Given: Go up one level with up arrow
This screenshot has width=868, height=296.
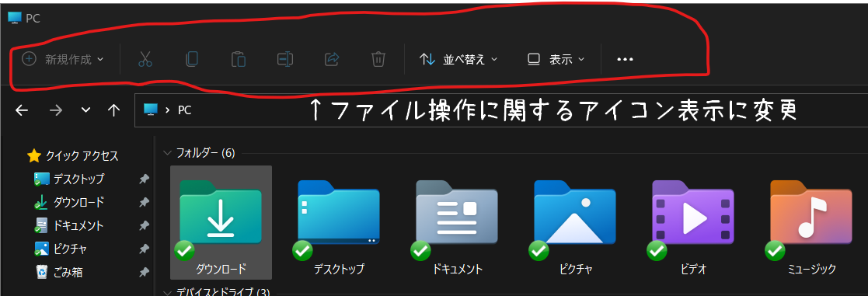Looking at the screenshot, I should 114,110.
